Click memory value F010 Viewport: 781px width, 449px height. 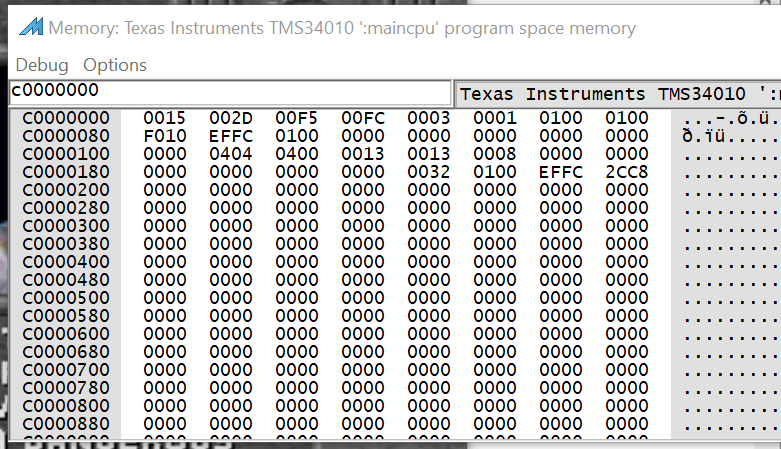pos(165,136)
